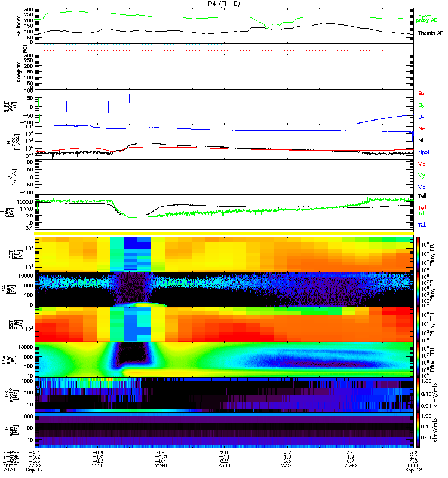The image size is (448, 478).
Task: Click the Vi [km/s] y-axis title
Action: click(x=14, y=177)
